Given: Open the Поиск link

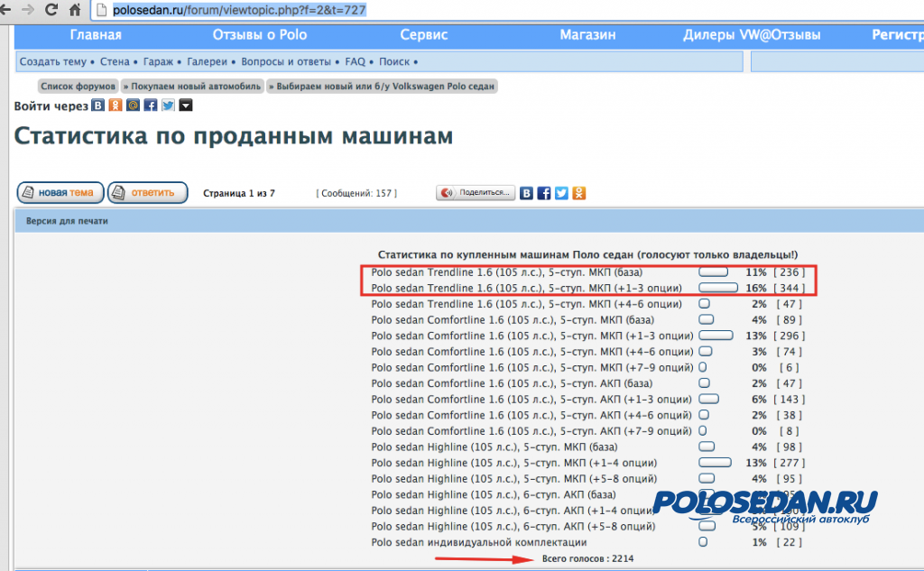Looking at the screenshot, I should click(394, 61).
